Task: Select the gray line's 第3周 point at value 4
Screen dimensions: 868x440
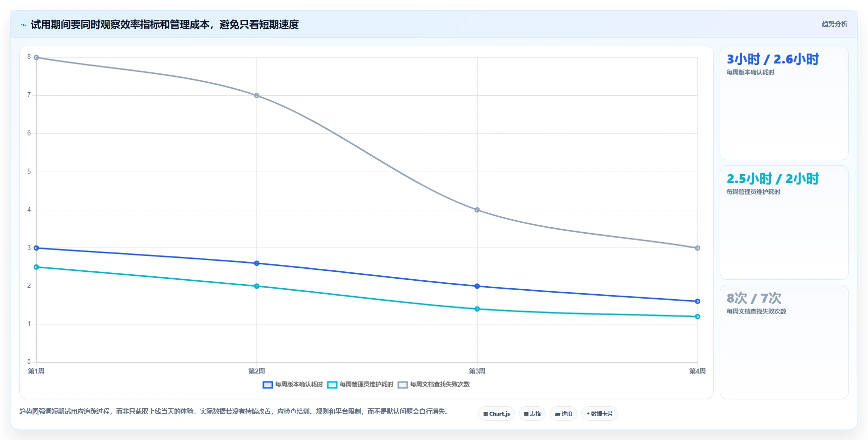Action: click(477, 210)
